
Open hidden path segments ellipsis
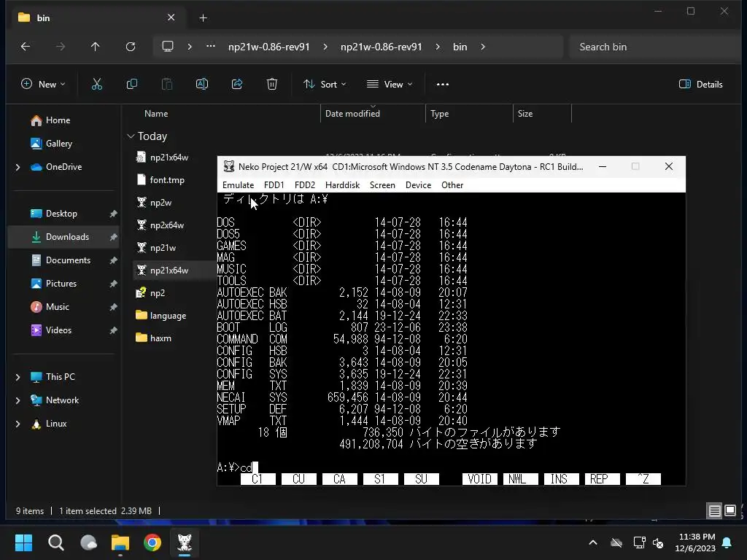[211, 47]
